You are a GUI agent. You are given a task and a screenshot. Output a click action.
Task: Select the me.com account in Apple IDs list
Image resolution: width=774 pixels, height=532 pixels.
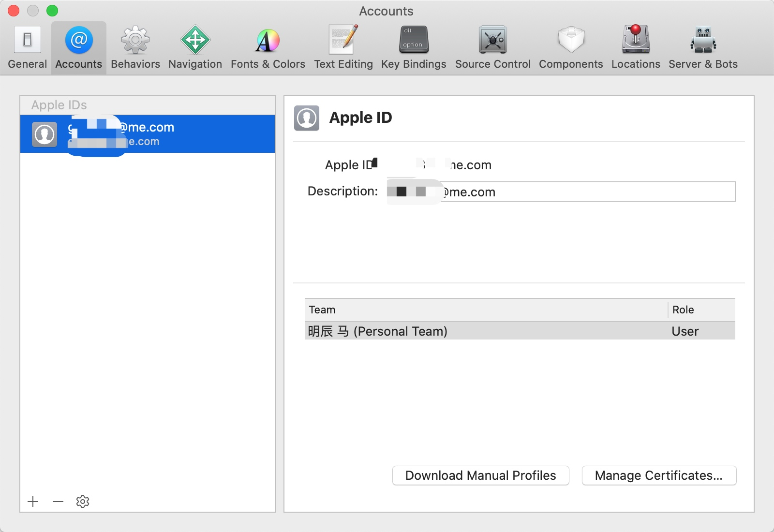click(148, 134)
